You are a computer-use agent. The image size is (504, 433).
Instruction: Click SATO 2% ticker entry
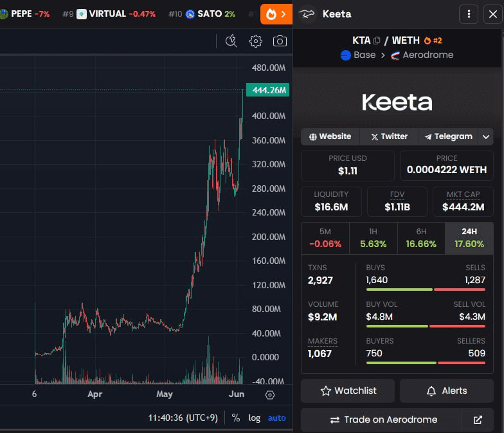(202, 14)
